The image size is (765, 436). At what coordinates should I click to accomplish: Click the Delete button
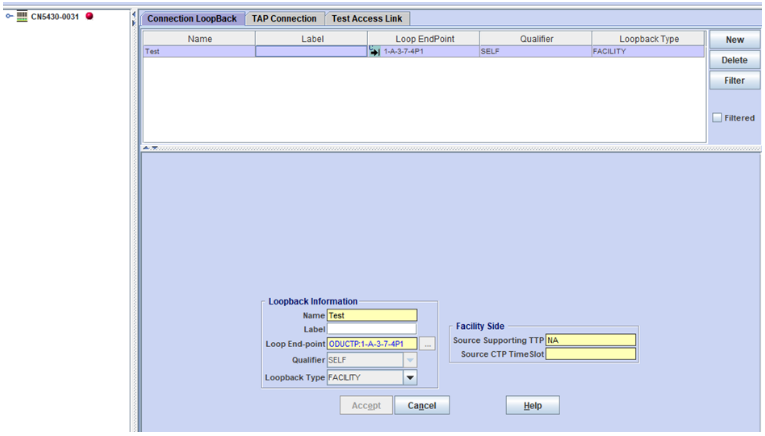click(734, 60)
